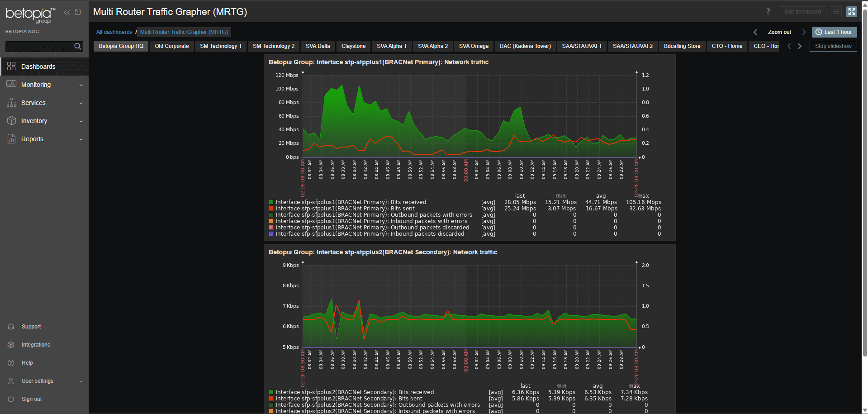Go to previous time period arrow
This screenshot has width=868, height=414.
pos(755,32)
